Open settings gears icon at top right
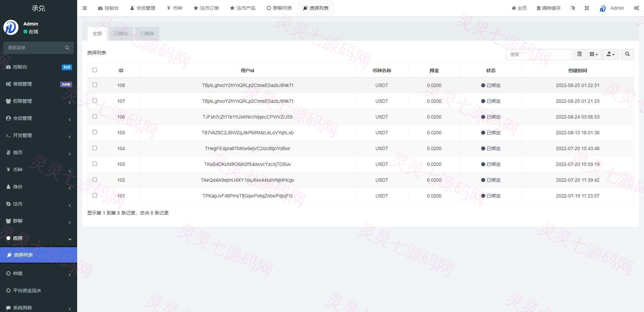Screen dimensions: 644x312 click(x=636, y=8)
